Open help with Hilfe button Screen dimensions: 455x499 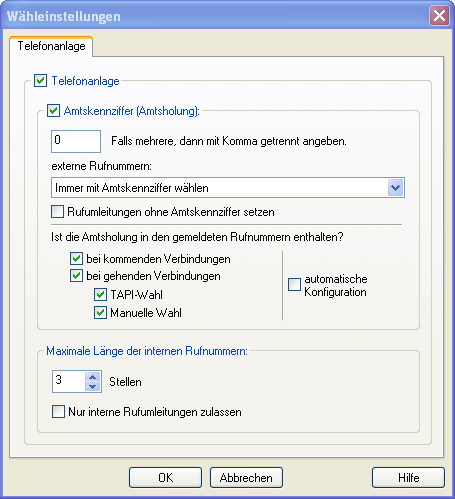tap(408, 478)
